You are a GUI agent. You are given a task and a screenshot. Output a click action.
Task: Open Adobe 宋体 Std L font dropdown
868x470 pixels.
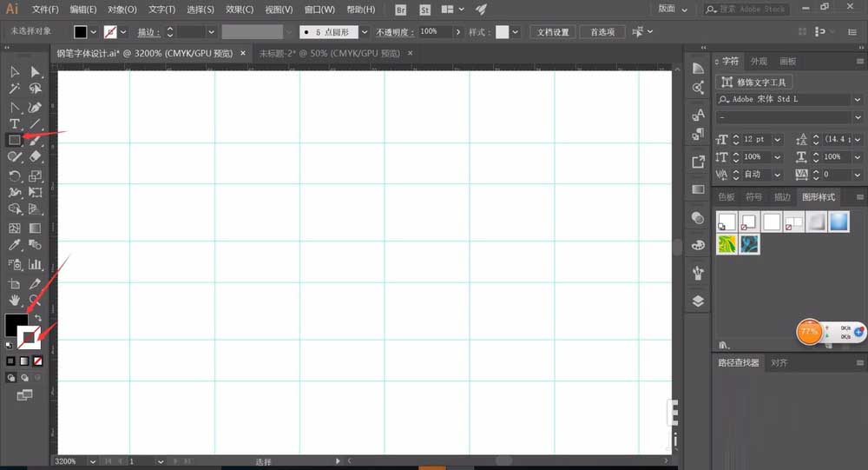pyautogui.click(x=858, y=99)
